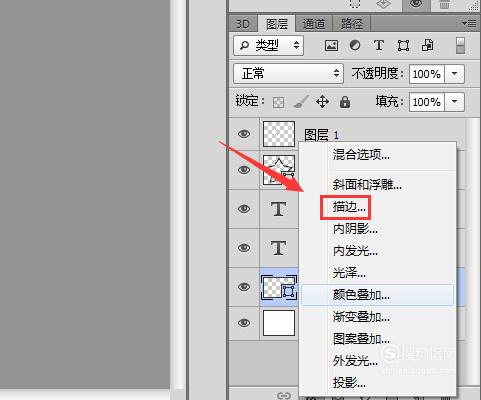
Task: Select 投影... drop shadow entry
Action: point(377,383)
